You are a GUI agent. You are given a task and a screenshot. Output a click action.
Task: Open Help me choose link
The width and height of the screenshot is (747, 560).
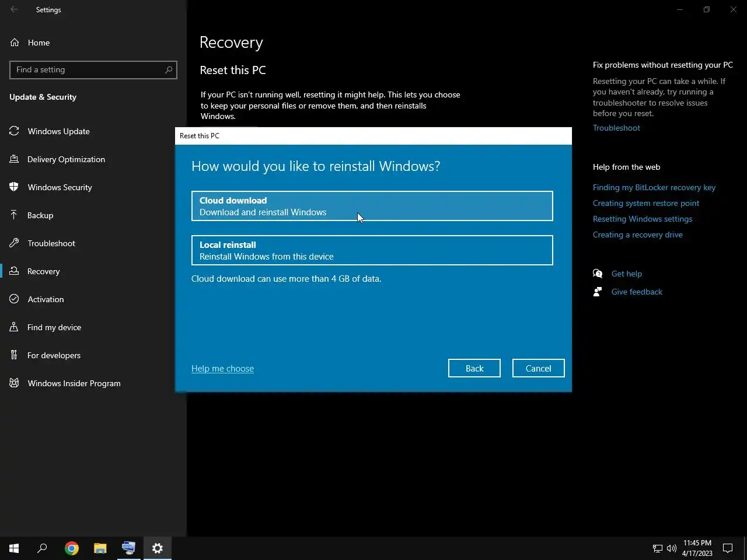point(222,369)
